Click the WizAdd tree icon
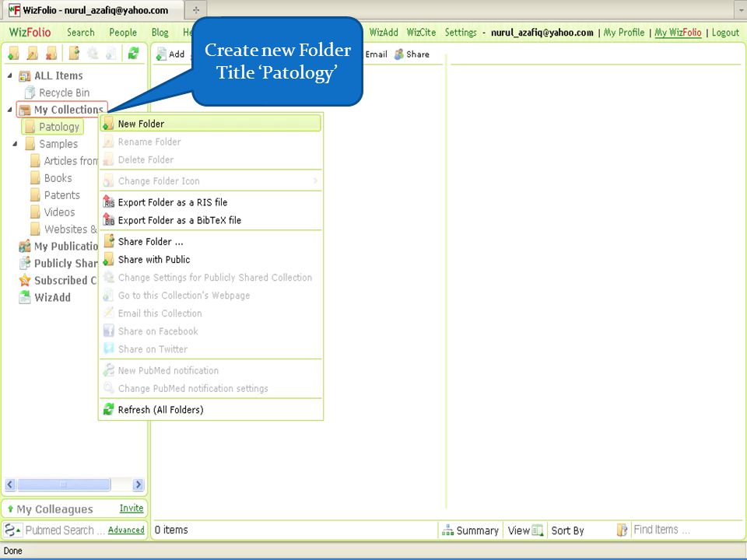 point(24,298)
